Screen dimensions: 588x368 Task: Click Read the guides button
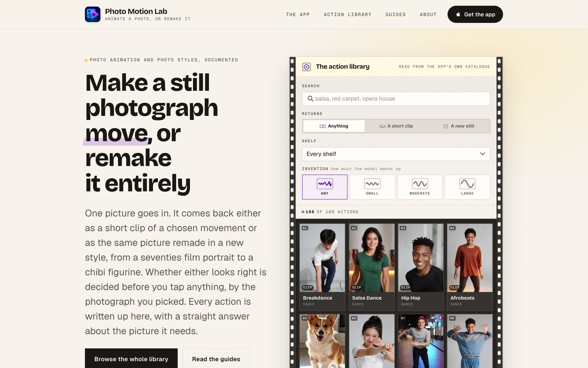tap(216, 358)
